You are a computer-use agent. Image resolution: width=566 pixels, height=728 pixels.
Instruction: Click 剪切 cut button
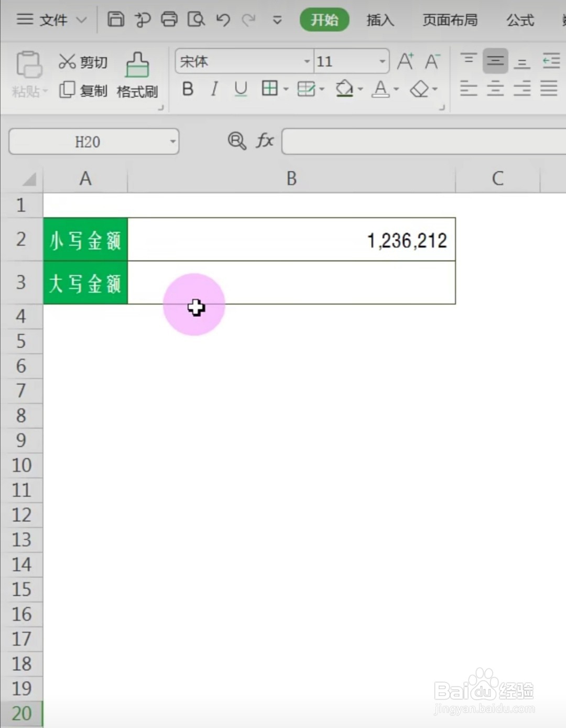pyautogui.click(x=83, y=62)
